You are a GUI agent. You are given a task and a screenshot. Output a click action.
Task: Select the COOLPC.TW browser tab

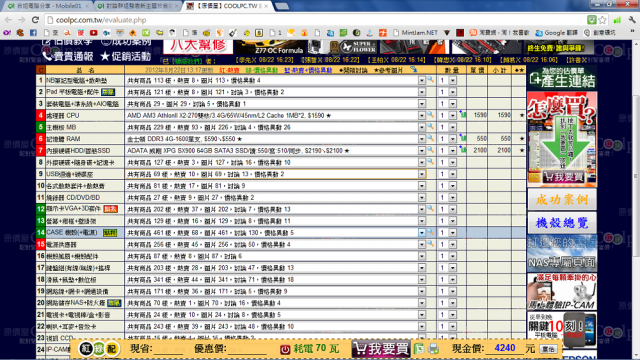(229, 6)
